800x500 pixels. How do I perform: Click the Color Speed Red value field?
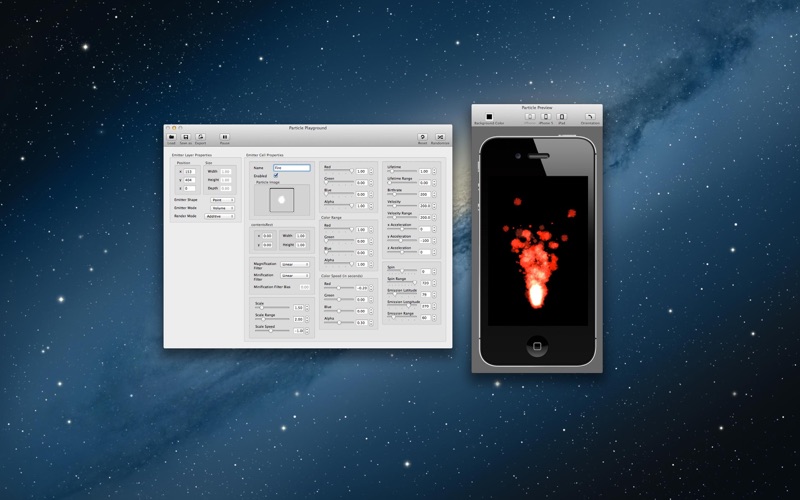(x=361, y=288)
